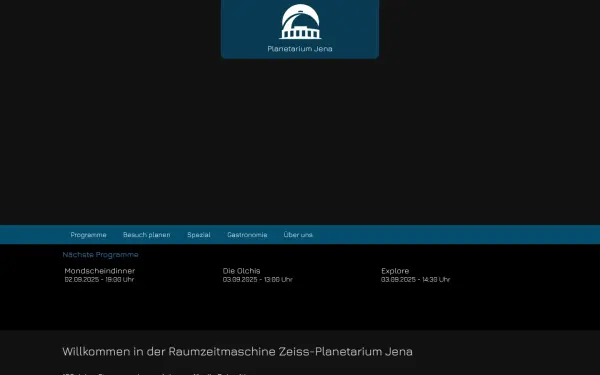Image resolution: width=600 pixels, height=375 pixels.
Task: Open the Über uns menu
Action: tap(298, 235)
